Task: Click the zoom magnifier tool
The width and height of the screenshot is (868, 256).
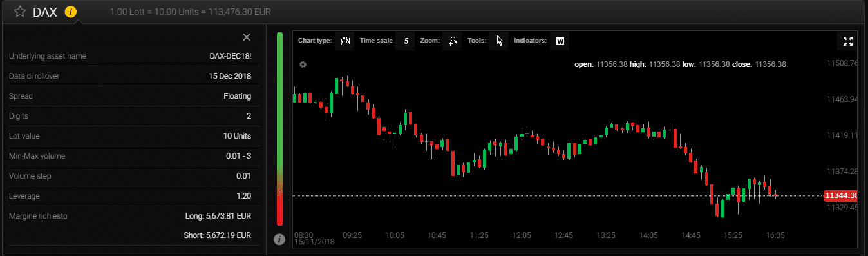Action: tap(453, 41)
